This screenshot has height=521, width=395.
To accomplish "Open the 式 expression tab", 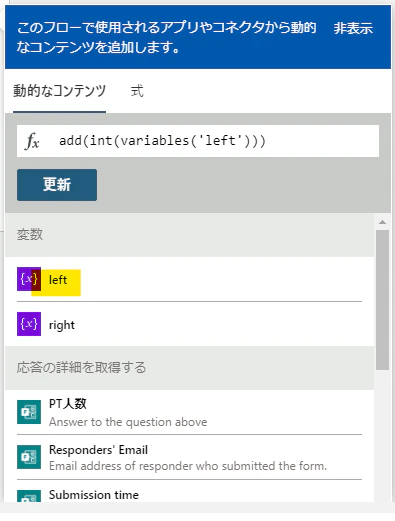I will 137,91.
